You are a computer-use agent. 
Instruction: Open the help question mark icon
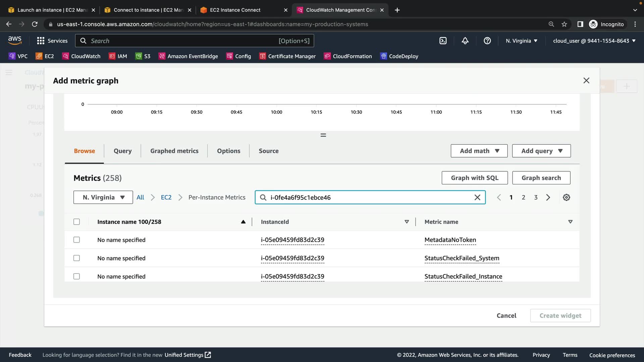(487, 41)
